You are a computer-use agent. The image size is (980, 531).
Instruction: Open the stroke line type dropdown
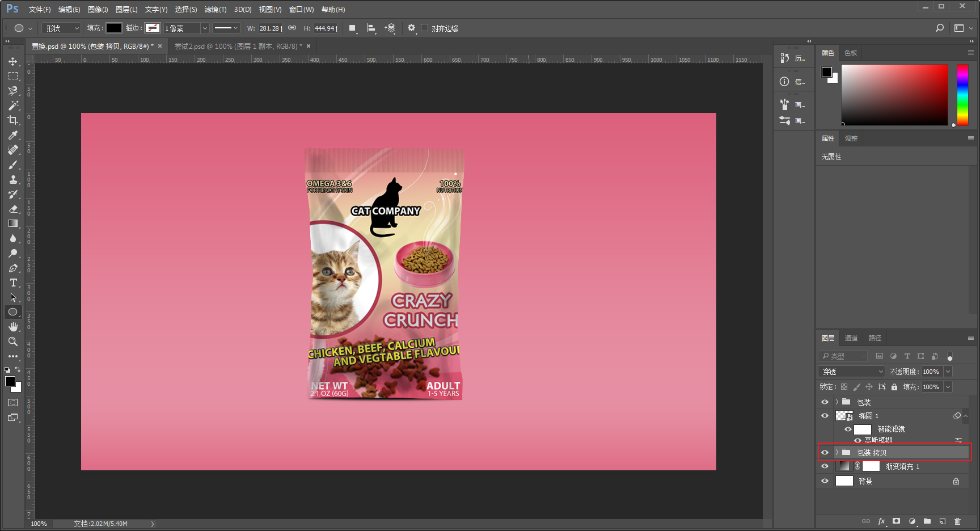(227, 28)
